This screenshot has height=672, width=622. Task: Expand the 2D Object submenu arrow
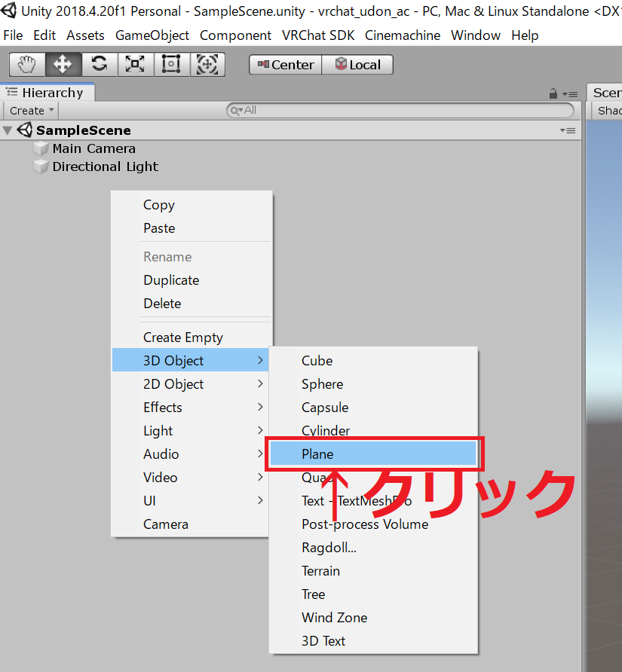260,383
